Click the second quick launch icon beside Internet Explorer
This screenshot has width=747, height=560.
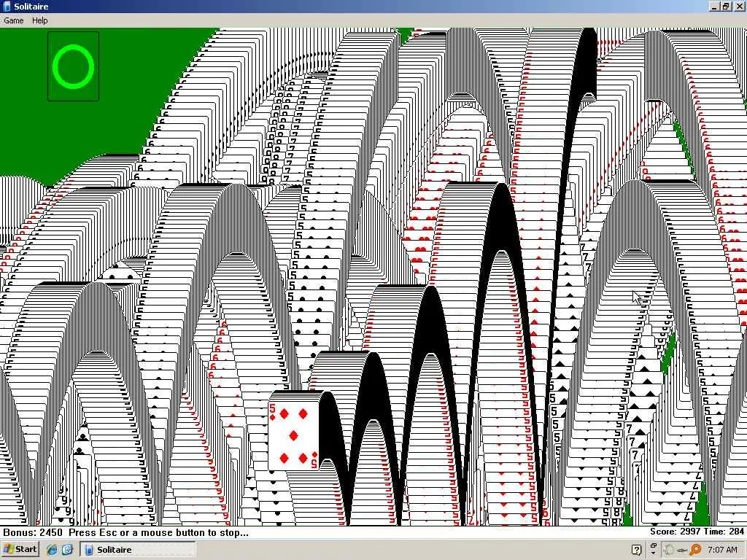tap(67, 550)
